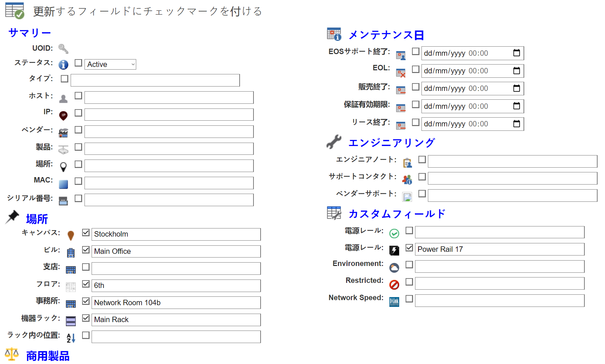Click the red Restricted prohibition icon
The image size is (605, 364).
click(394, 285)
